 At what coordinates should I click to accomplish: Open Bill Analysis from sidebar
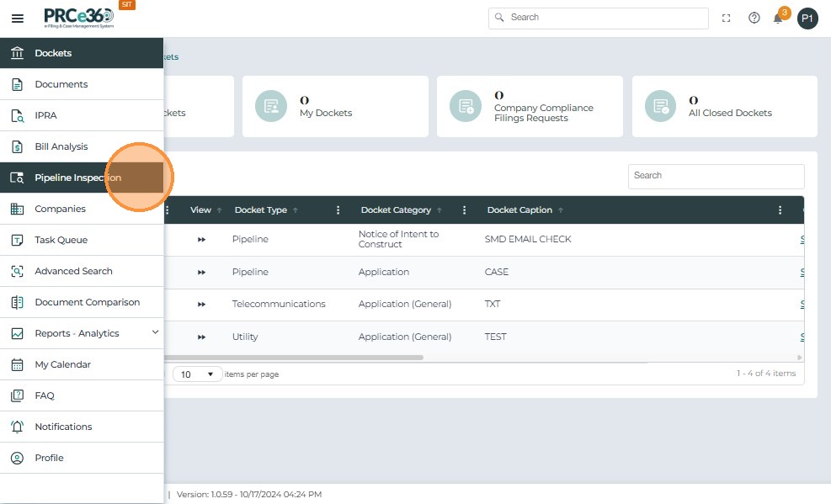(61, 146)
